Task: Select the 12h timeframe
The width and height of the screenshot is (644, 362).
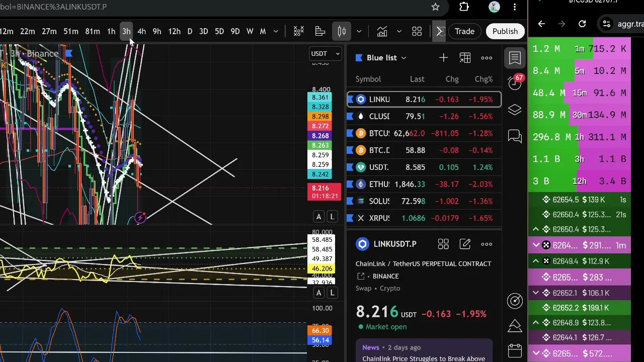Action: click(174, 32)
